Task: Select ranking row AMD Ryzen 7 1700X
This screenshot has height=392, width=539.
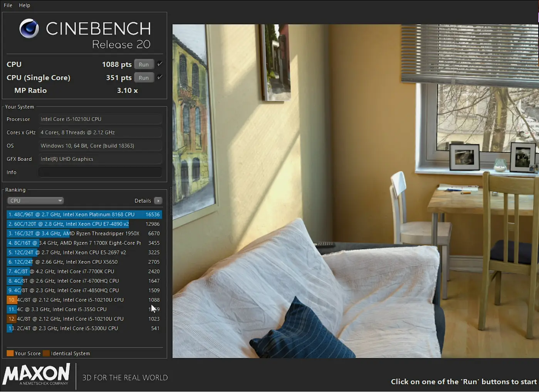Action: click(84, 243)
